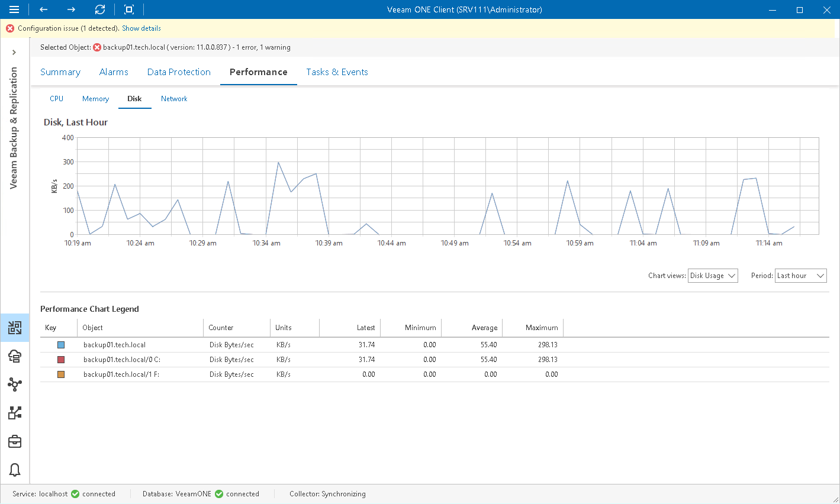The width and height of the screenshot is (840, 504).
Task: Open the Period Last hour dropdown
Action: coord(800,276)
